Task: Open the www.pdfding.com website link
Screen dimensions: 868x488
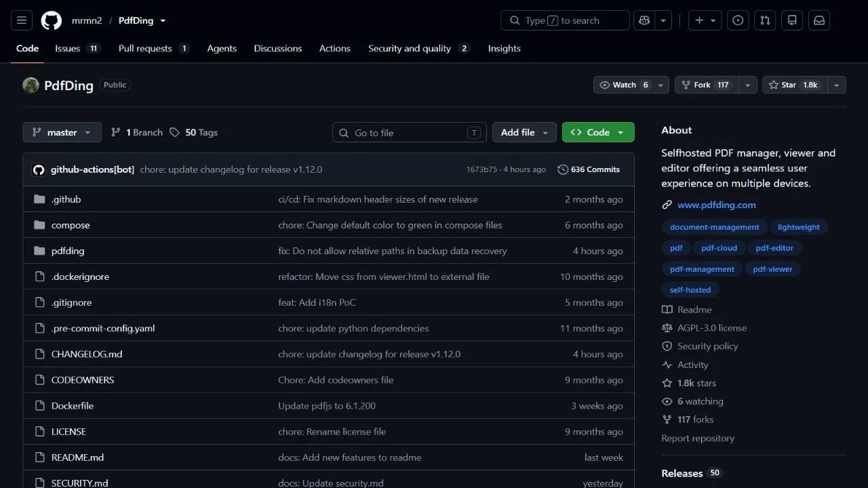Action: [717, 205]
